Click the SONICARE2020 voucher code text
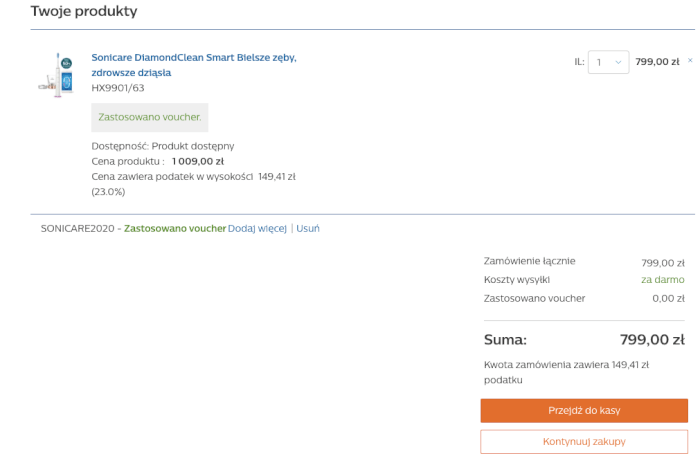This screenshot has width=700, height=456. 77,228
